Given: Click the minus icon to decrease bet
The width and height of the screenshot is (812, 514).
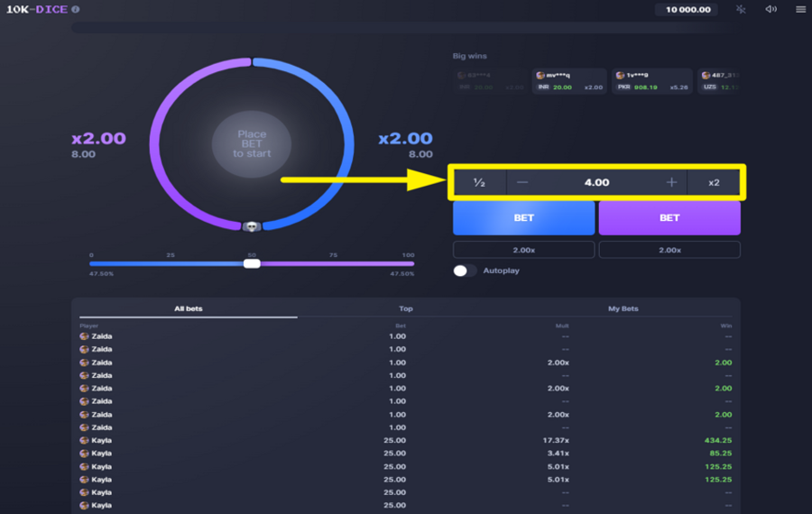Looking at the screenshot, I should [522, 182].
